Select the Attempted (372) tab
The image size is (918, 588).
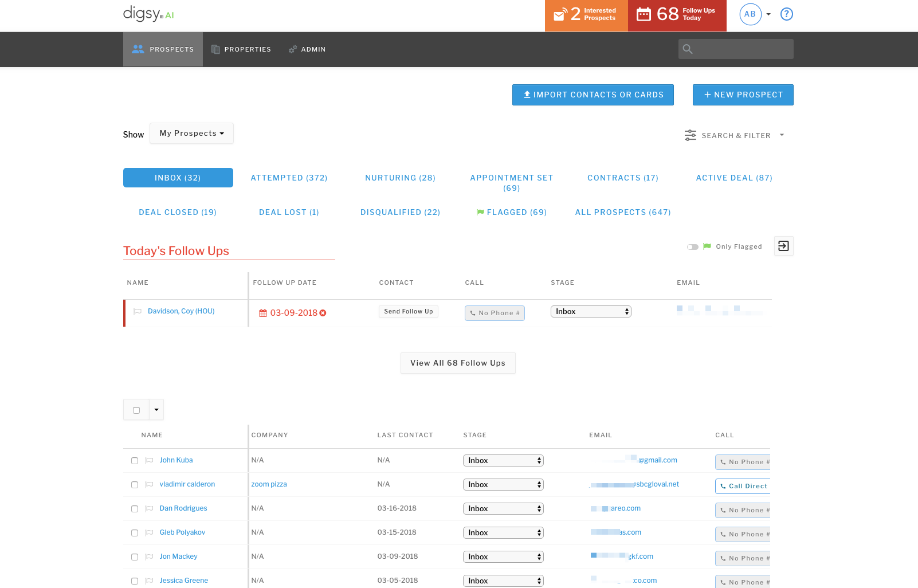pyautogui.click(x=289, y=178)
